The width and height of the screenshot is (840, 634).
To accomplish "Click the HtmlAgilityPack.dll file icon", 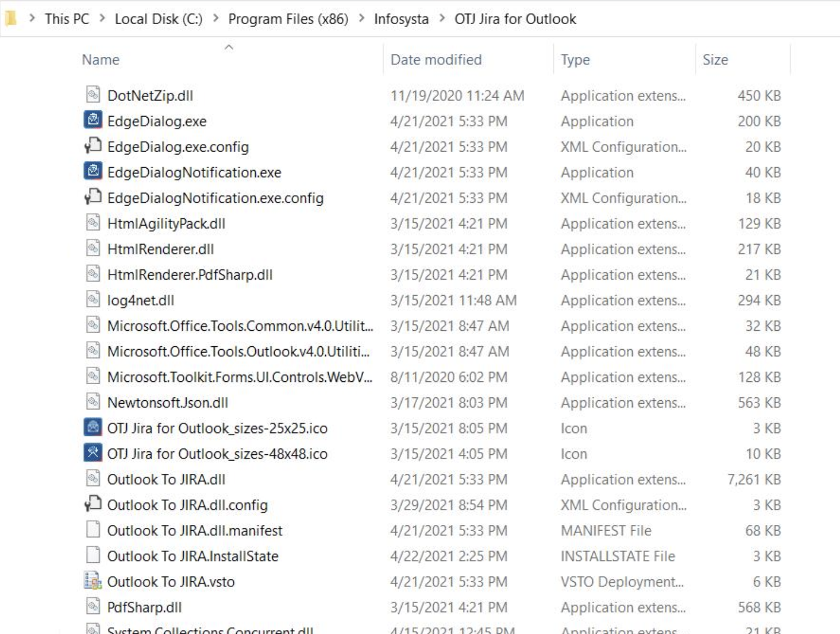I will 93,223.
